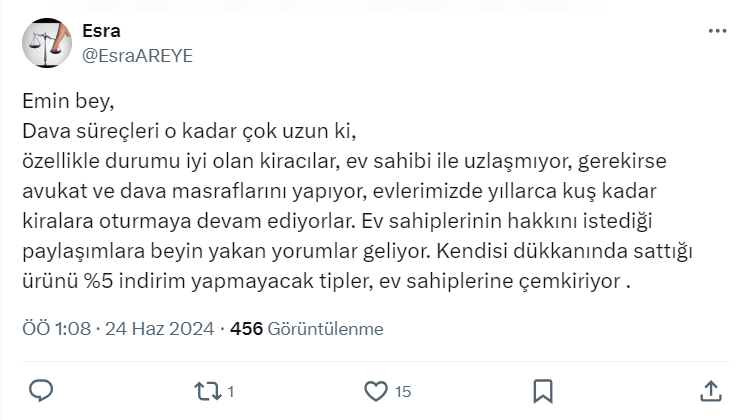Open the share options icon

coord(711,390)
